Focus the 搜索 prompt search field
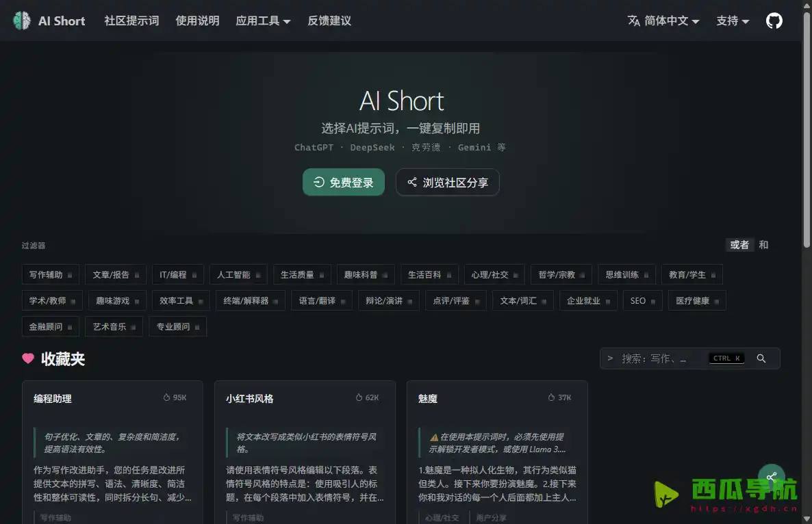The height and width of the screenshot is (524, 812). pos(689,358)
